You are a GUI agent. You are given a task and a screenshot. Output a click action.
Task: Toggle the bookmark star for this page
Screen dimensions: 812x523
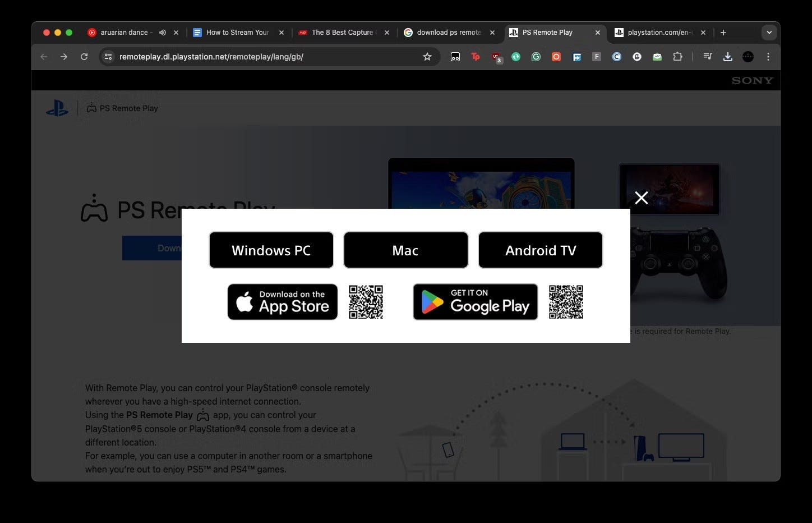[427, 56]
